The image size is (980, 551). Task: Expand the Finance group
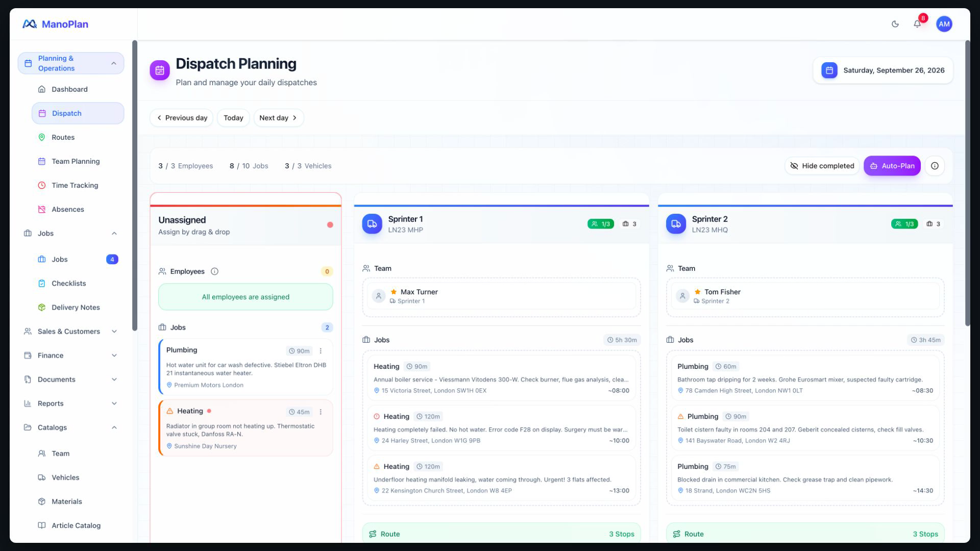click(x=71, y=356)
